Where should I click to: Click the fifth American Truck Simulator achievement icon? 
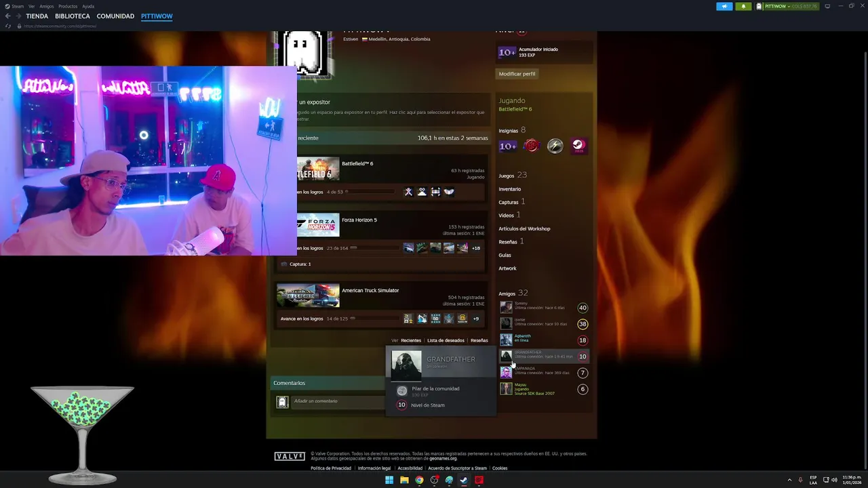(x=462, y=319)
